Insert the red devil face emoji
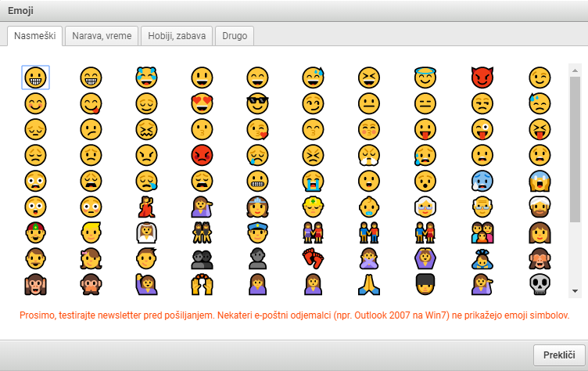 pyautogui.click(x=482, y=77)
